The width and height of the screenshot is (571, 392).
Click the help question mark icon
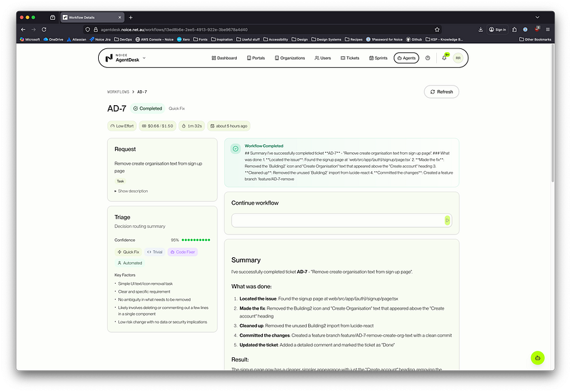tap(428, 58)
